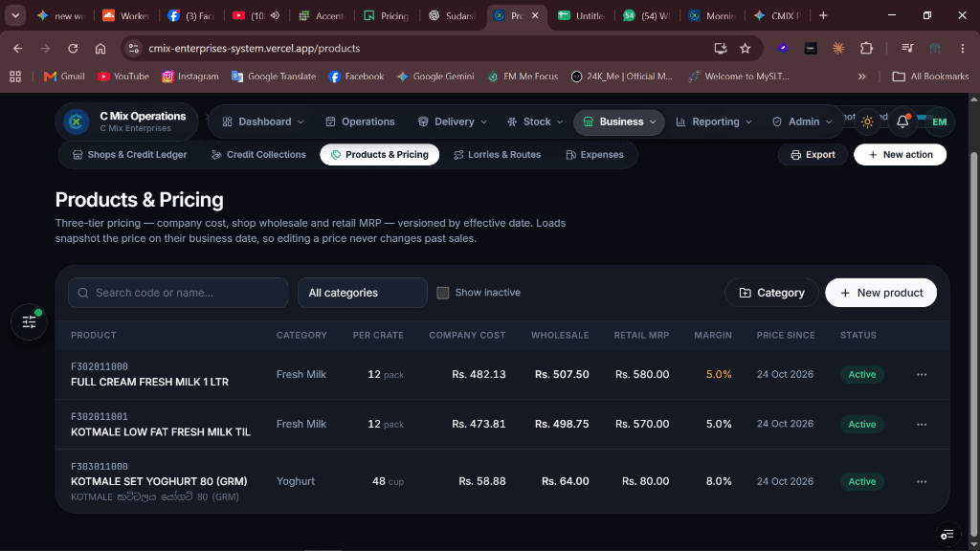The image size is (980, 551).
Task: Open the tab search dropdown arrow
Action: (x=15, y=15)
